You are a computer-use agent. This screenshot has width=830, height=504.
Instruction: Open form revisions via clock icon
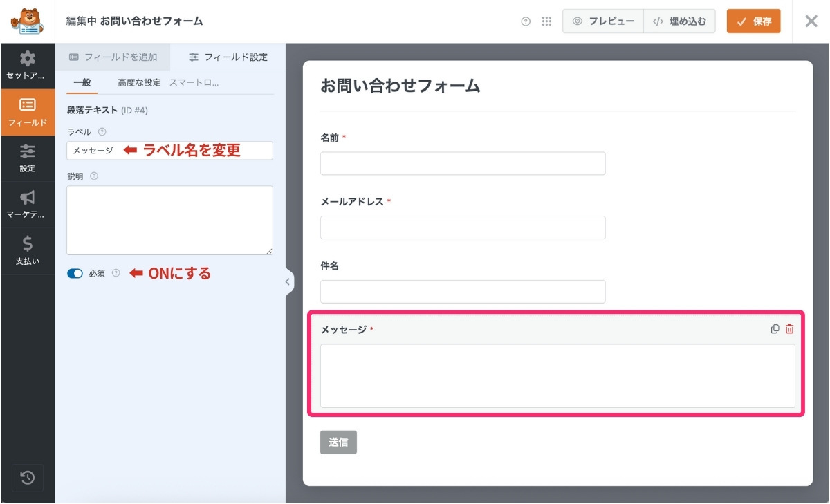27,478
